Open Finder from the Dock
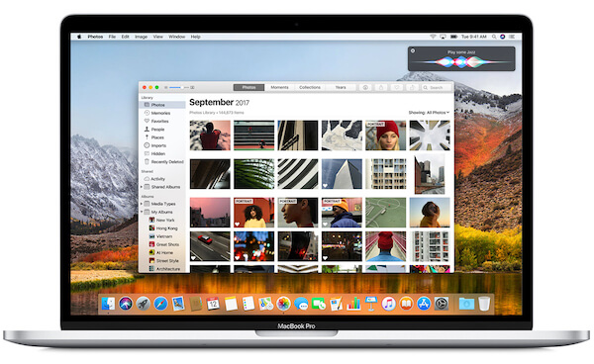Viewport: 594px width, 364px height. 108,304
